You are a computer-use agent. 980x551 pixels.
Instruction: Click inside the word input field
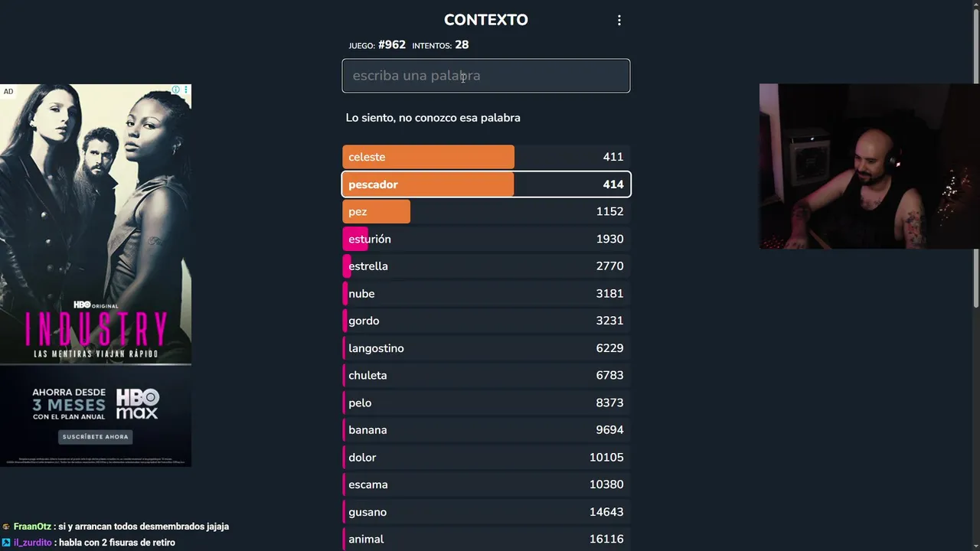[485, 76]
